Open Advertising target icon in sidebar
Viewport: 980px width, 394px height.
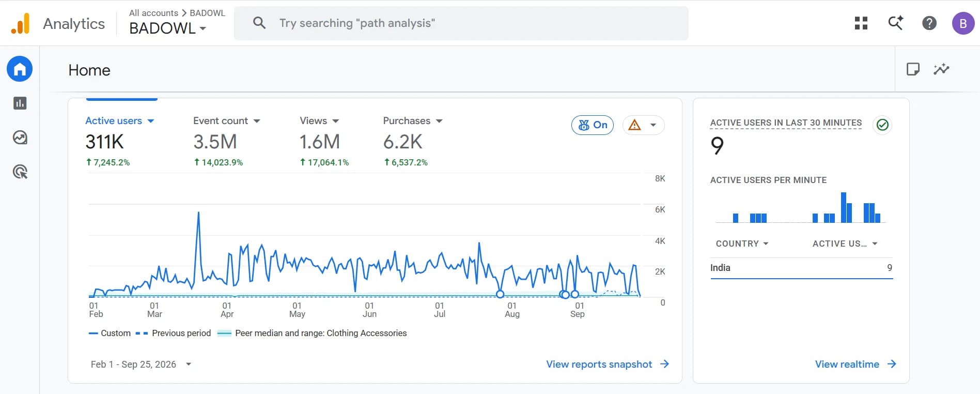pyautogui.click(x=20, y=172)
